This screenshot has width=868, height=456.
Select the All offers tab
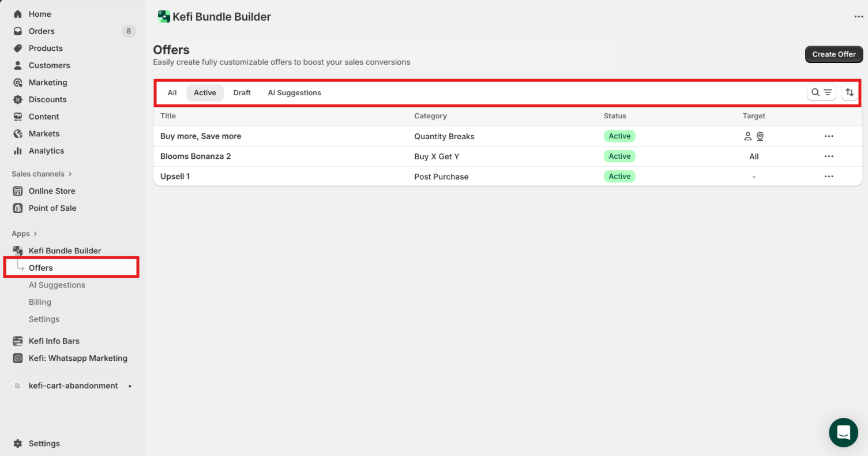pyautogui.click(x=172, y=93)
